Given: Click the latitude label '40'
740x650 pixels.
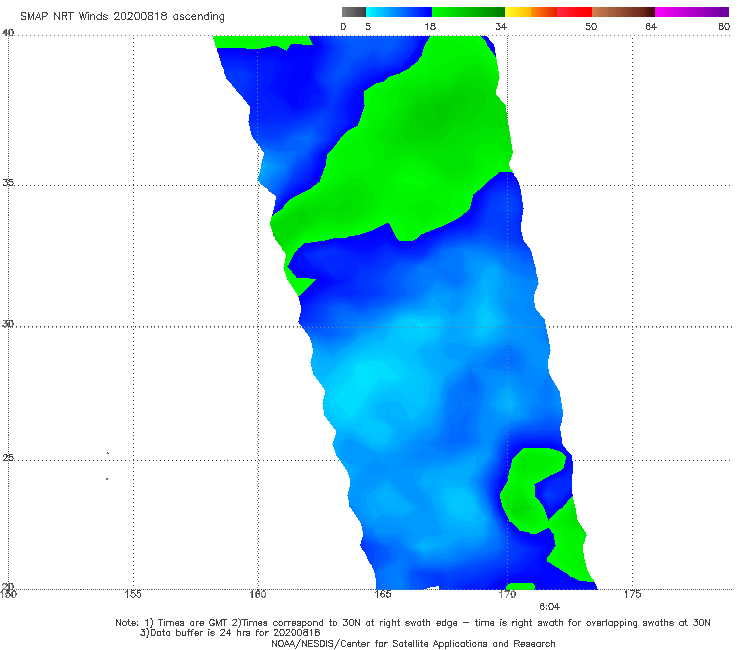Looking at the screenshot, I should [x=8, y=33].
